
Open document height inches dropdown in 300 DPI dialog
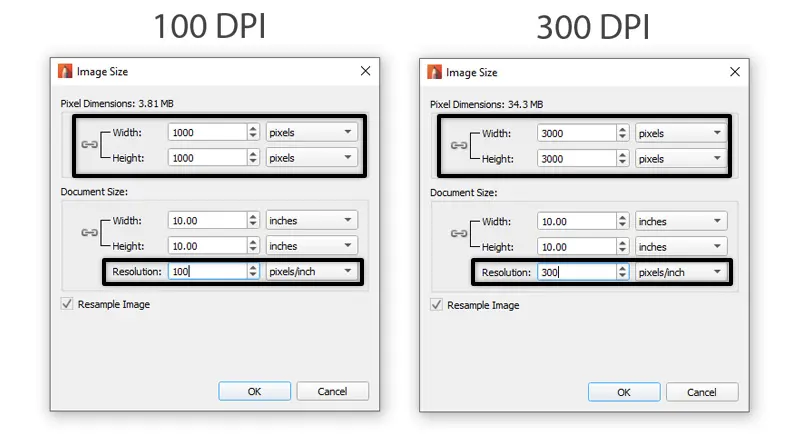(681, 247)
